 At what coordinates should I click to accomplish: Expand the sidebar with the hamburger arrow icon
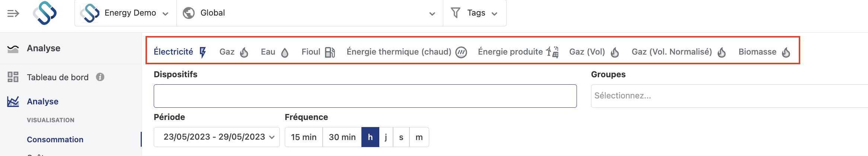coord(13,14)
